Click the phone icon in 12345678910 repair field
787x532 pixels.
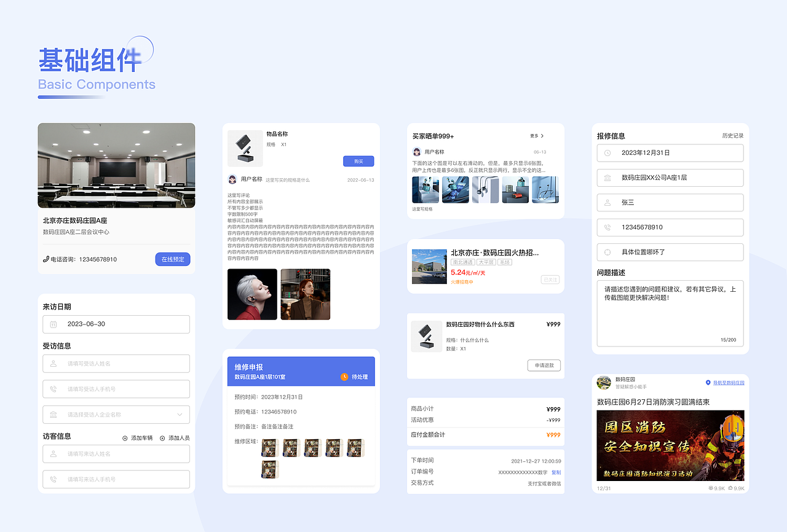(x=607, y=227)
